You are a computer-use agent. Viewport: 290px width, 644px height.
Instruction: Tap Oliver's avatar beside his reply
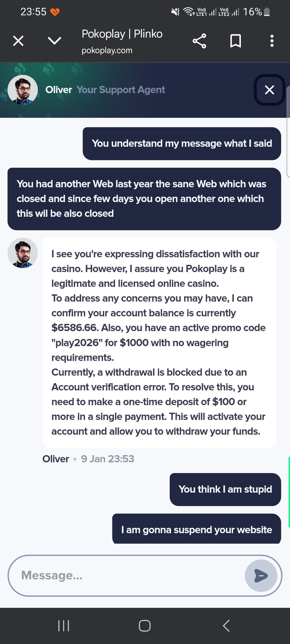tap(23, 253)
